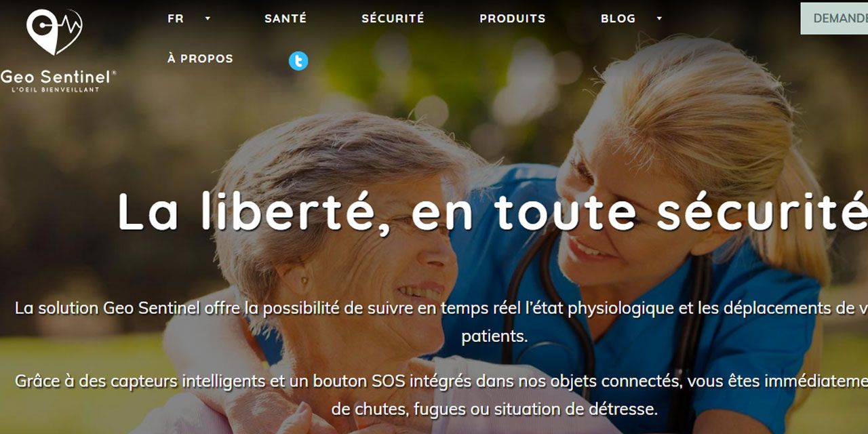
Task: Go to the SANTÉ menu item
Action: point(285,18)
